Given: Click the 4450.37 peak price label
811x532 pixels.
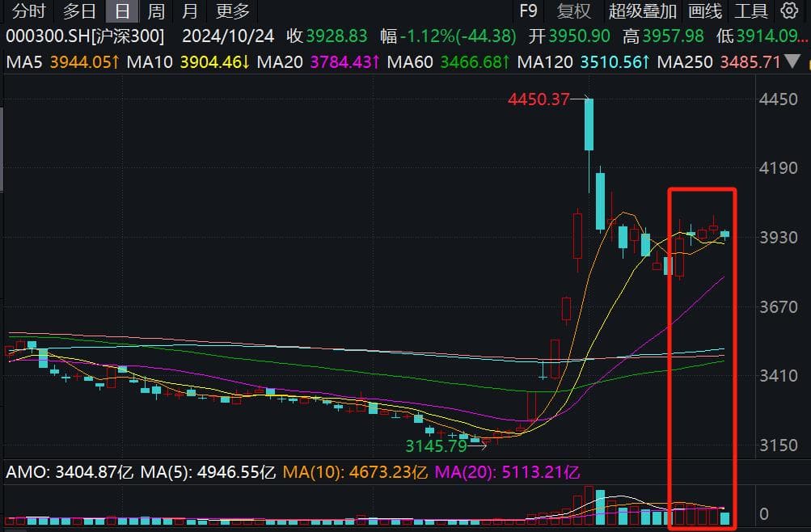Looking at the screenshot, I should (x=539, y=99).
